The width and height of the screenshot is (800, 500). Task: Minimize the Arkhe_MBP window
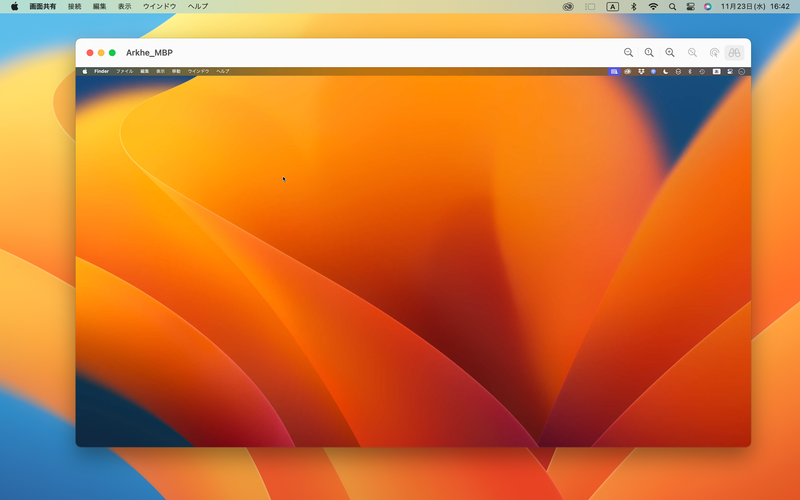101,53
